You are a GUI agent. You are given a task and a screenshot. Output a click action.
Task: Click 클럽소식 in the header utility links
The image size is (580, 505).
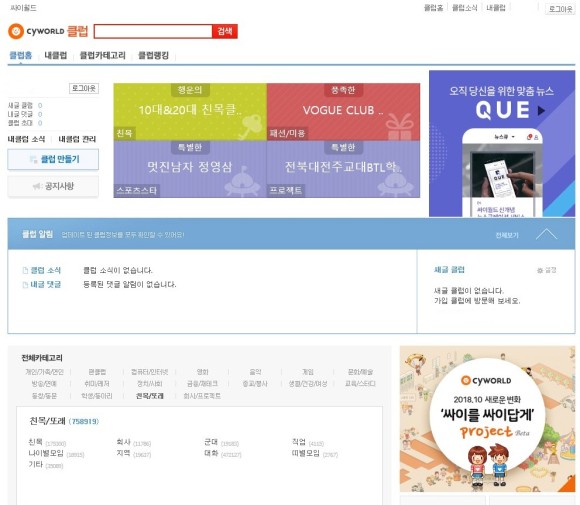[x=465, y=8]
